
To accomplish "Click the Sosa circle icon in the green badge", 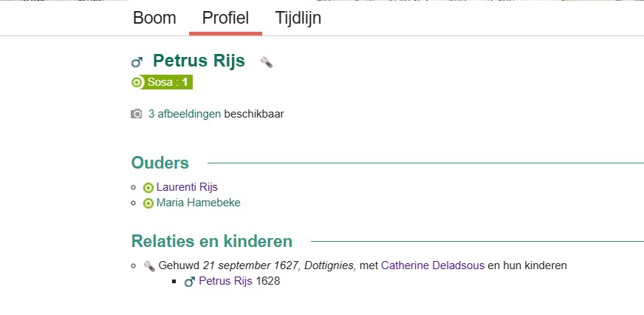I will 137,82.
